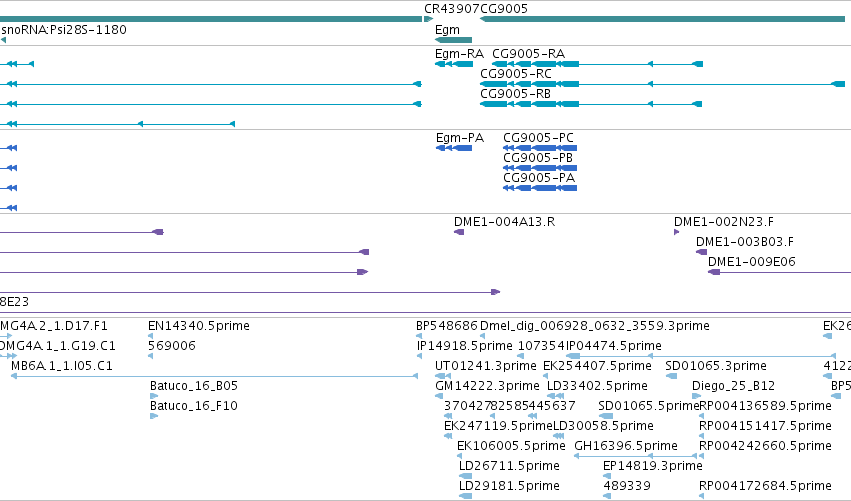Click the DME1-003B03.F label

[745, 242]
